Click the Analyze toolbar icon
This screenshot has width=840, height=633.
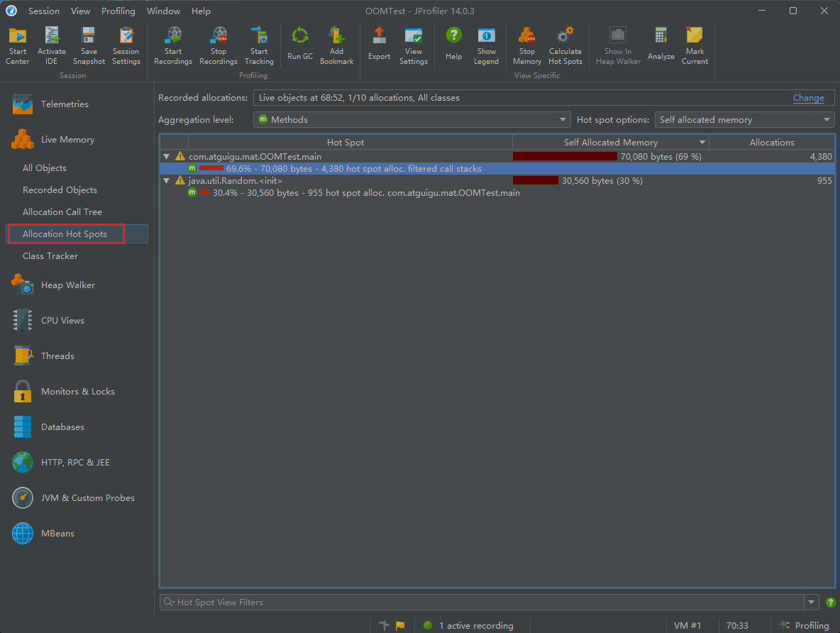coord(661,44)
